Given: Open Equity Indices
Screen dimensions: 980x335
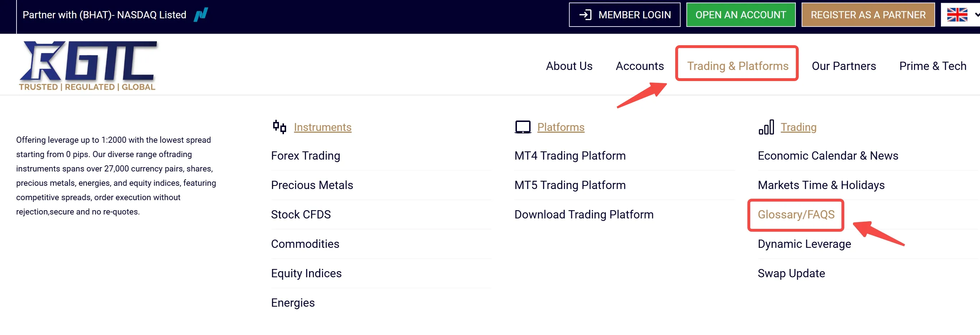Looking at the screenshot, I should pyautogui.click(x=306, y=273).
